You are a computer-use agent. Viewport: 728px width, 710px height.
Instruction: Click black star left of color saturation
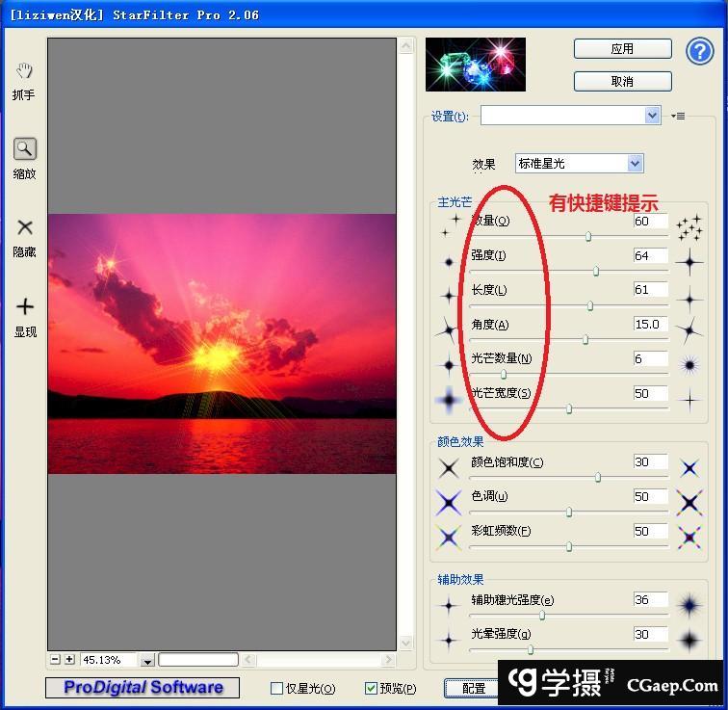coord(449,468)
